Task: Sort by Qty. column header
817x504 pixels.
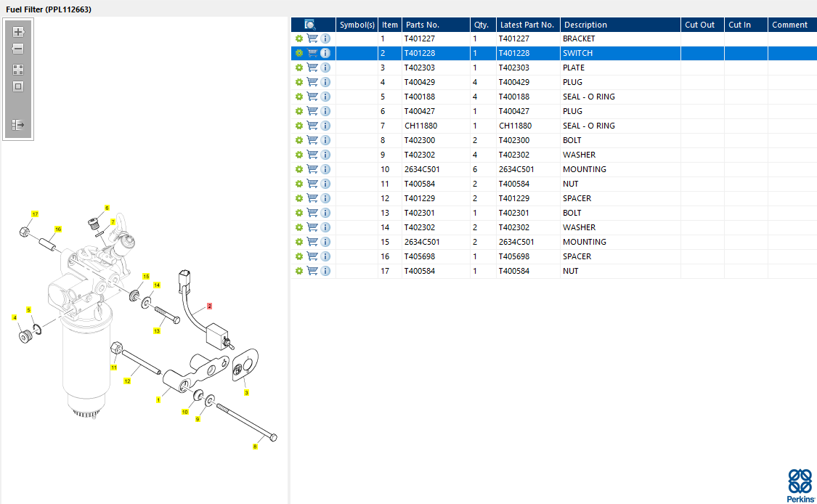Action: (x=483, y=25)
